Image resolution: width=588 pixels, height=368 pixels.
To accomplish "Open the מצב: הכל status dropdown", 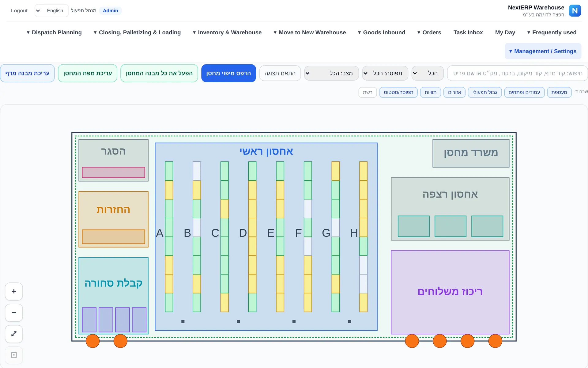I will click(x=331, y=73).
